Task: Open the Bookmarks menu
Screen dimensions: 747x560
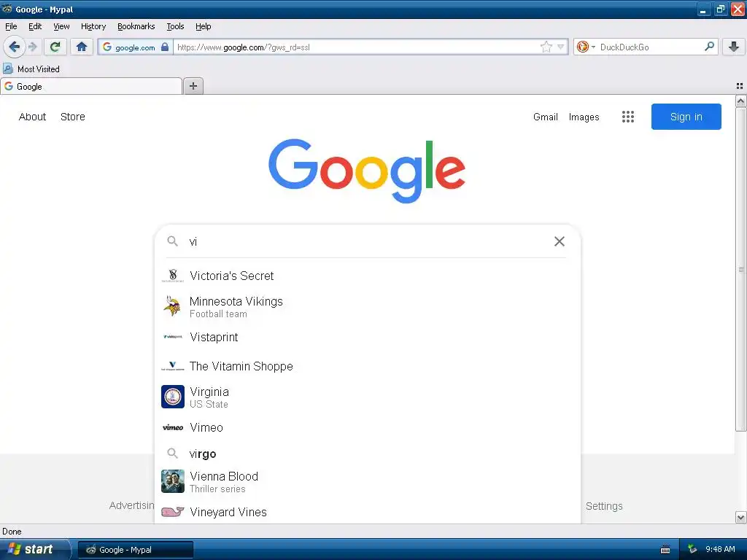Action: 136,26
